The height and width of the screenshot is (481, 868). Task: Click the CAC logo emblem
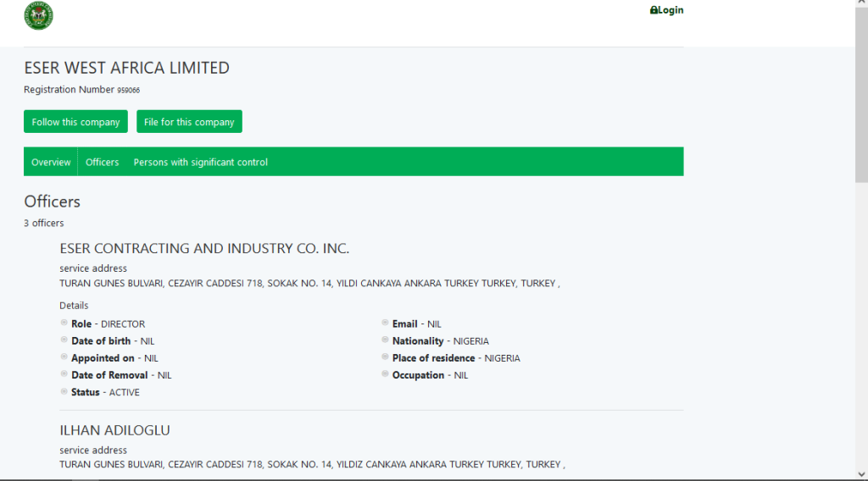pyautogui.click(x=38, y=15)
